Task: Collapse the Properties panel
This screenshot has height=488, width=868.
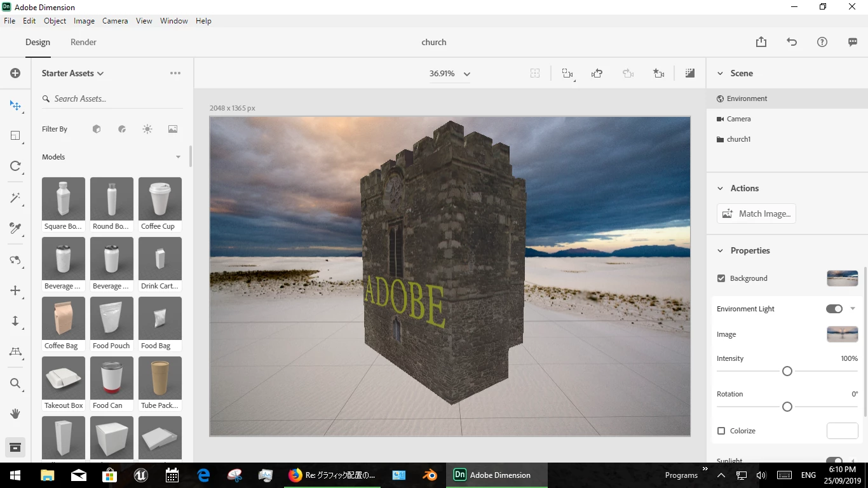Action: pos(720,250)
